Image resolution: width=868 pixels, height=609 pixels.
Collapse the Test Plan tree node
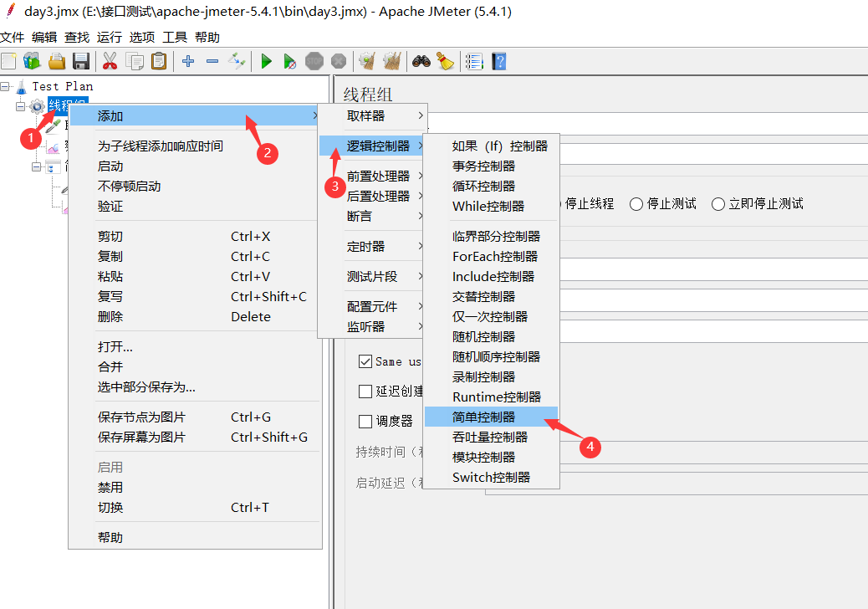tap(5, 86)
